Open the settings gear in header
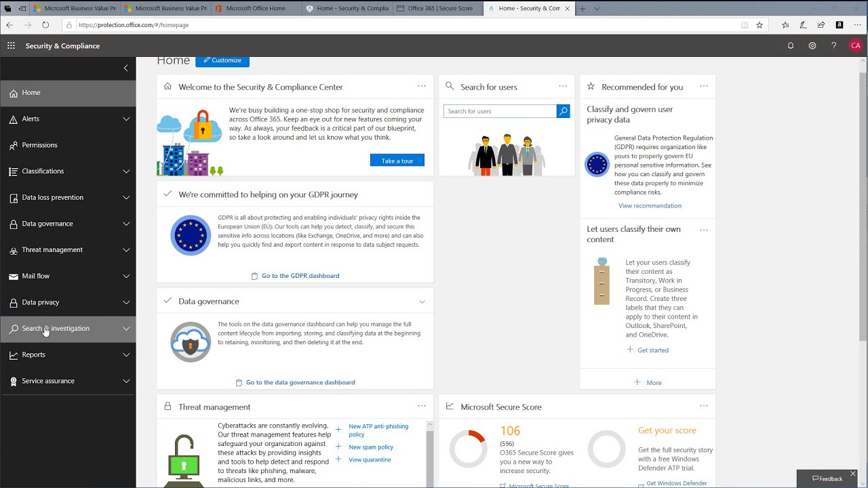868x488 pixels. (812, 45)
